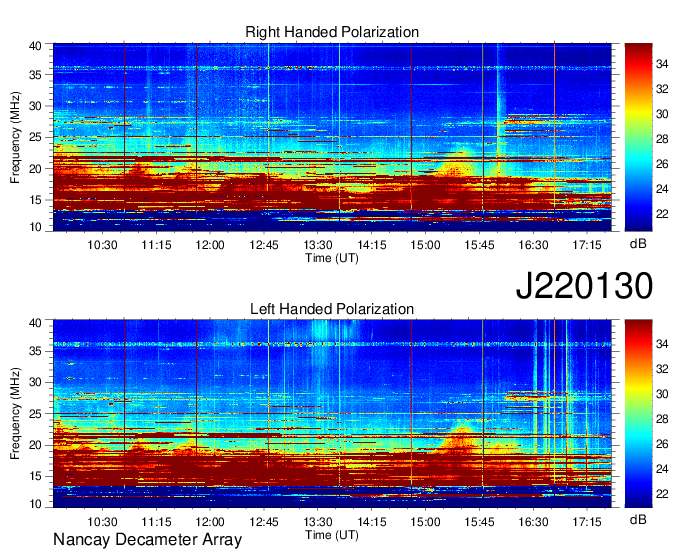Click the Right Handed Polarization spectrogram
Viewport: 680px width, 552px height.
point(332,137)
